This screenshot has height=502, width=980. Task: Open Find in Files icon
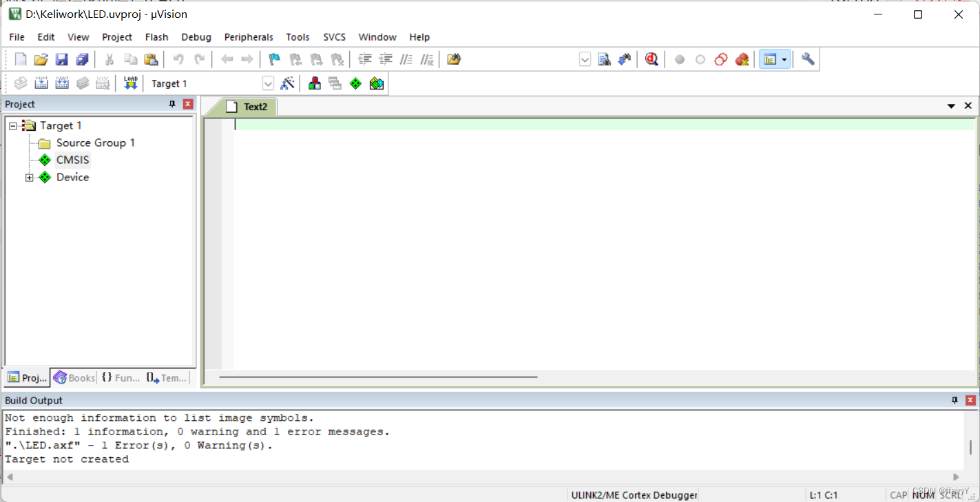tap(453, 59)
